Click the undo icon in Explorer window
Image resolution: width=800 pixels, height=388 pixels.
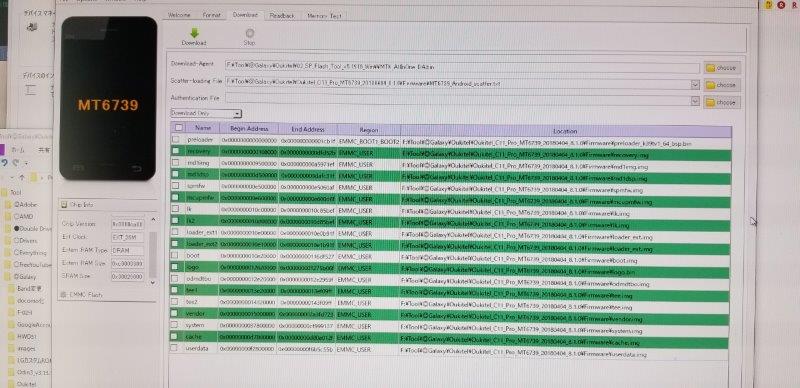pos(5,162)
